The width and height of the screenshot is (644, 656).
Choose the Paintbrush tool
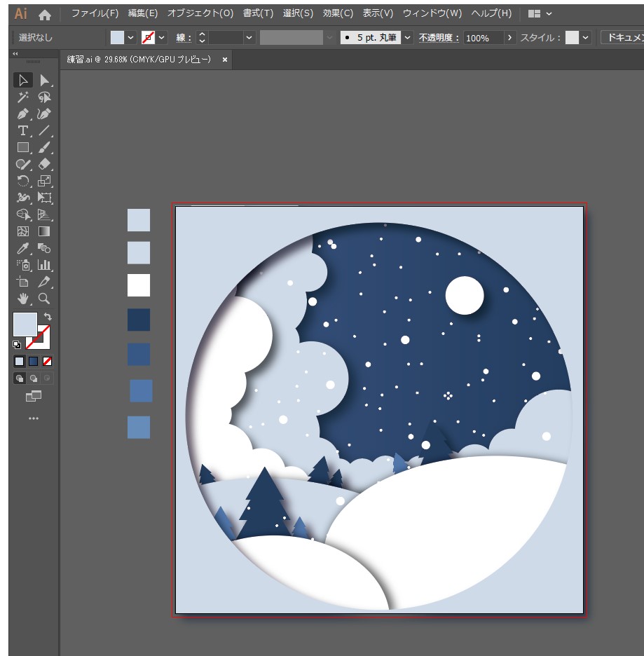44,147
